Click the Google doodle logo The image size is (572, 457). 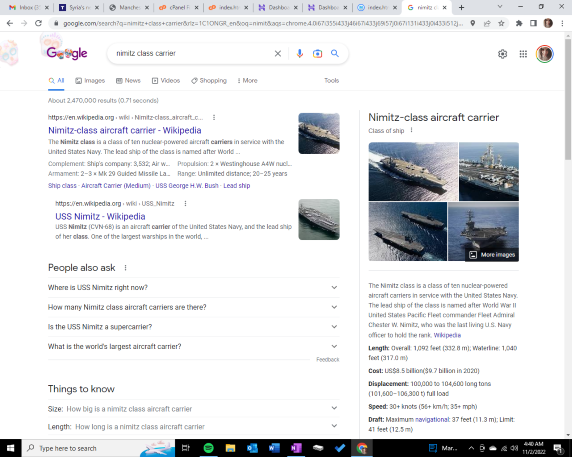tap(67, 53)
